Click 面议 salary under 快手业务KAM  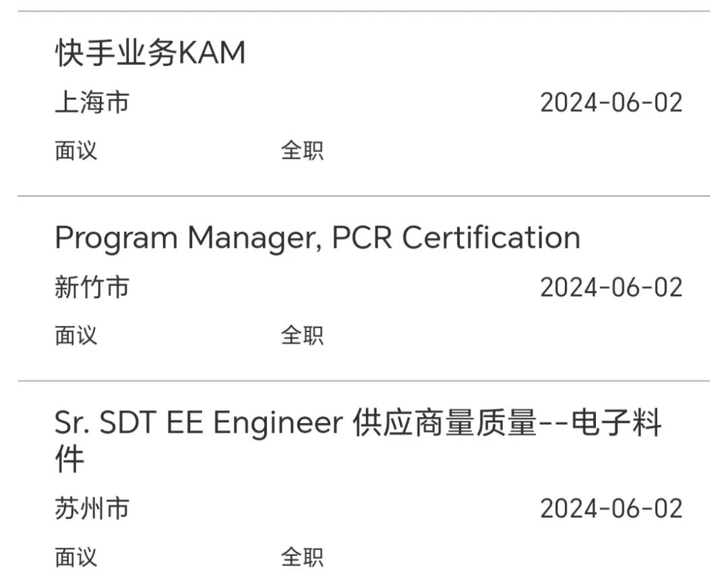[x=75, y=151]
